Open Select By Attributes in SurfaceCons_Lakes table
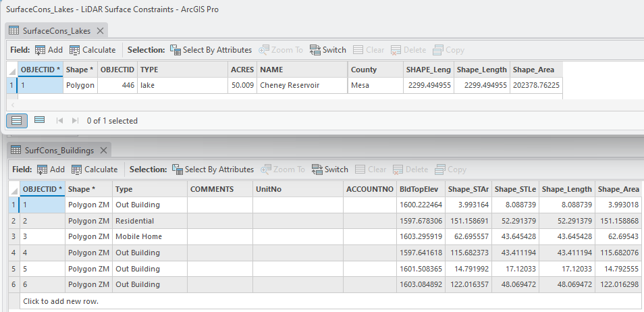Image resolution: width=644 pixels, height=312 pixels. (x=211, y=50)
